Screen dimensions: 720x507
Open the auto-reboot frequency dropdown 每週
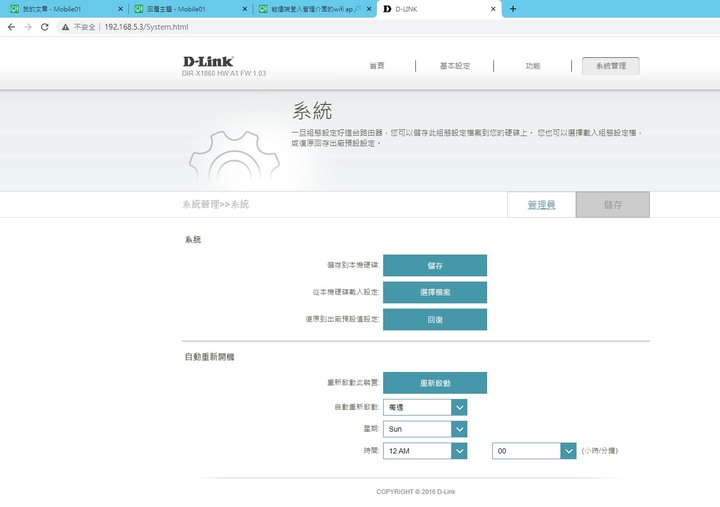click(x=425, y=407)
